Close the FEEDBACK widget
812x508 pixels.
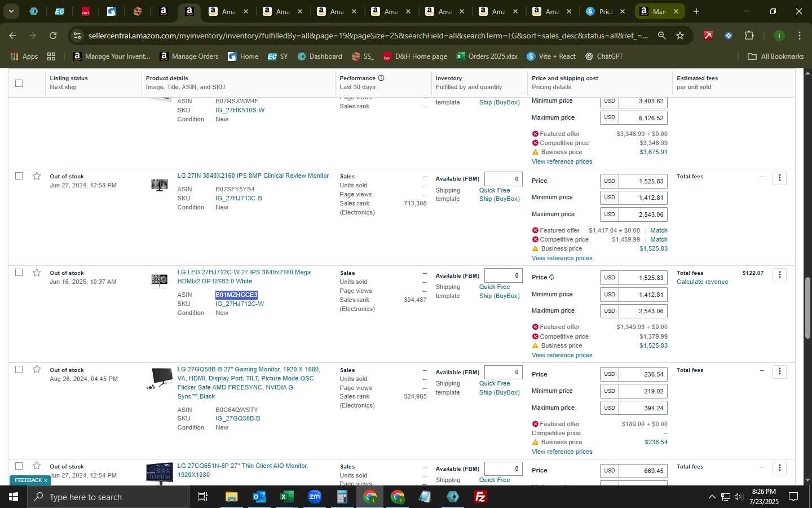(46, 480)
